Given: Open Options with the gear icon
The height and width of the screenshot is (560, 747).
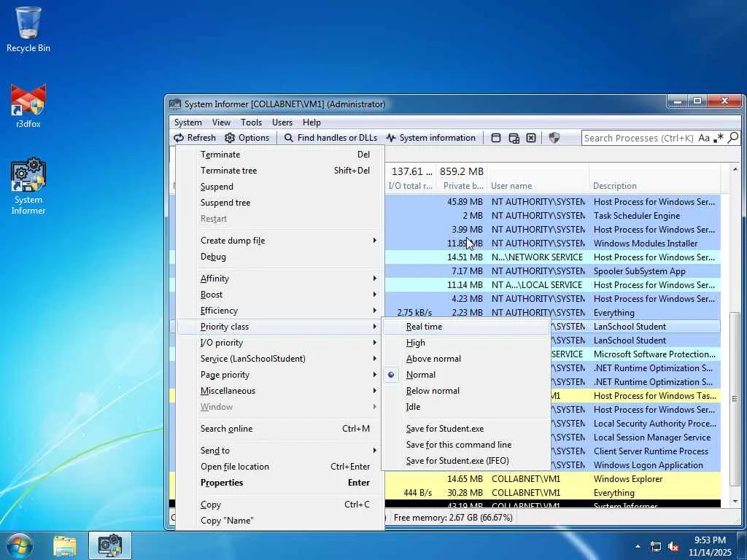Looking at the screenshot, I should 247,138.
